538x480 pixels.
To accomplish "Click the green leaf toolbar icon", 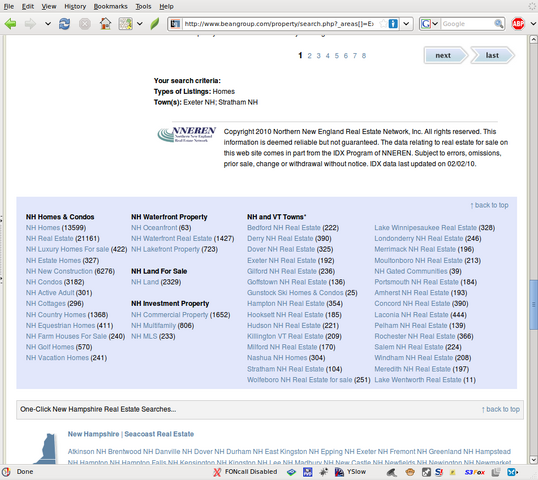I will pyautogui.click(x=155, y=24).
